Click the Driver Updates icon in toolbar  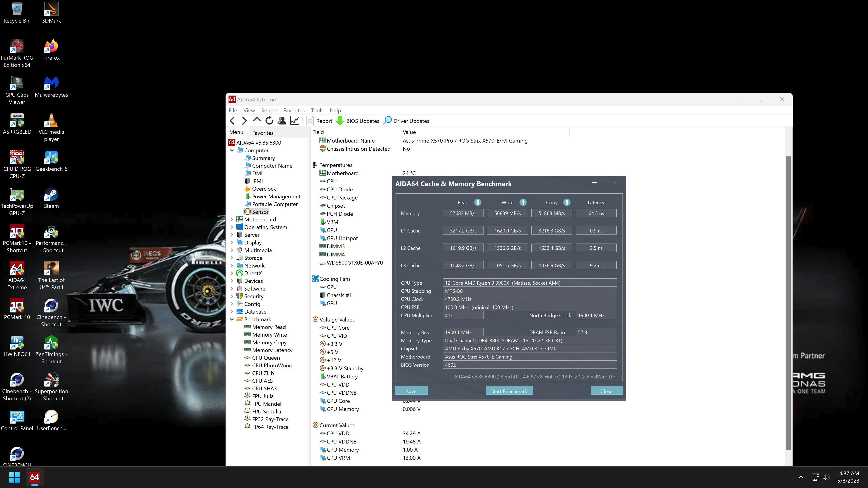[388, 121]
